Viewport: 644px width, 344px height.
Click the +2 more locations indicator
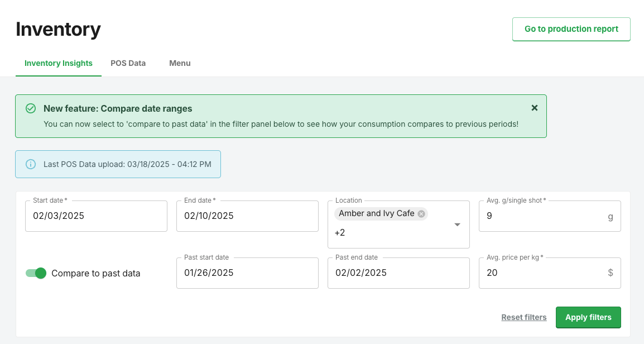click(x=340, y=232)
